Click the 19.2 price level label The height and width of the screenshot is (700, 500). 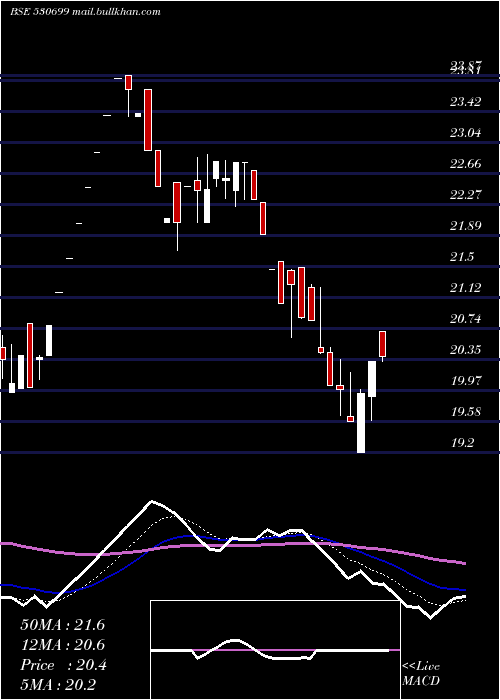[x=462, y=442]
